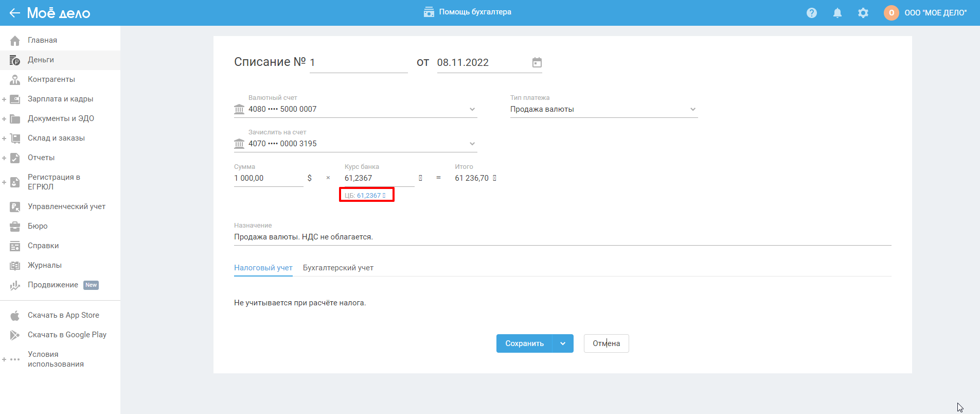This screenshot has height=414, width=980.
Task: Click the New badge next to Продвижение
Action: click(91, 285)
